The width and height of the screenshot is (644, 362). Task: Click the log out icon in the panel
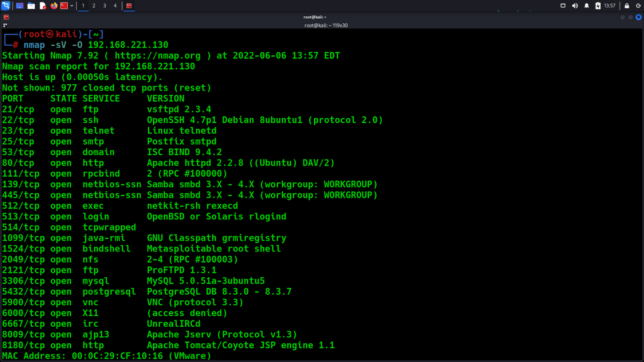[638, 6]
